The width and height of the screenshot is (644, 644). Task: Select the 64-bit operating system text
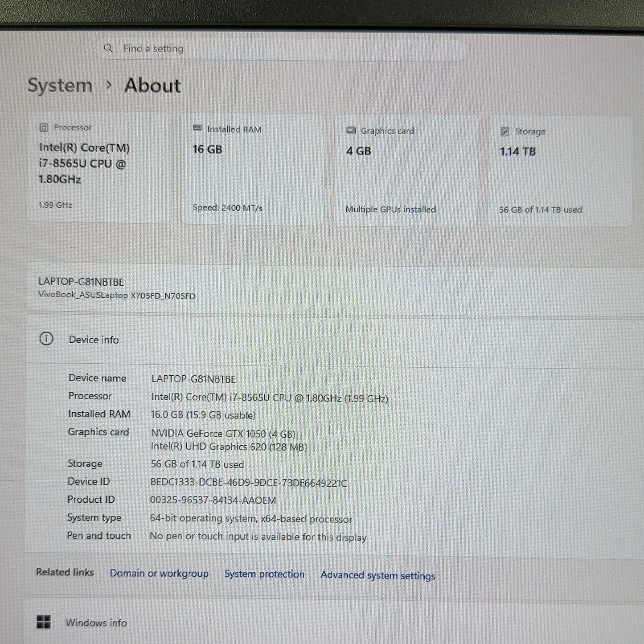251,519
